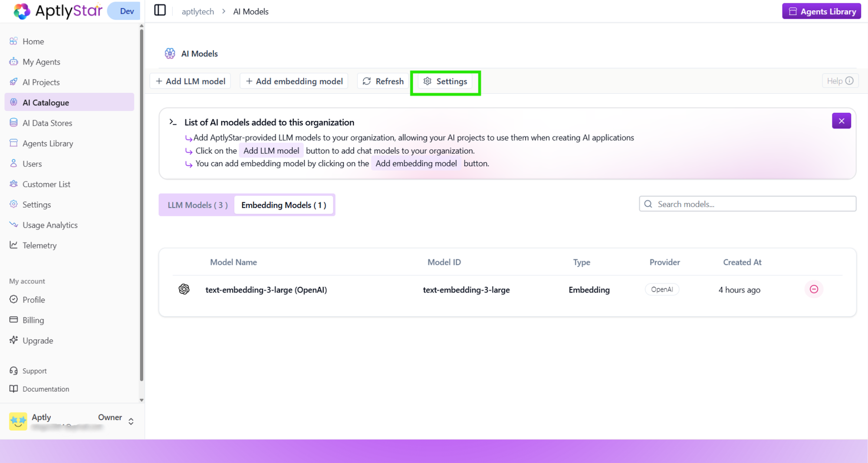The height and width of the screenshot is (463, 868).
Task: Toggle the sidebar collapse control
Action: (160, 10)
